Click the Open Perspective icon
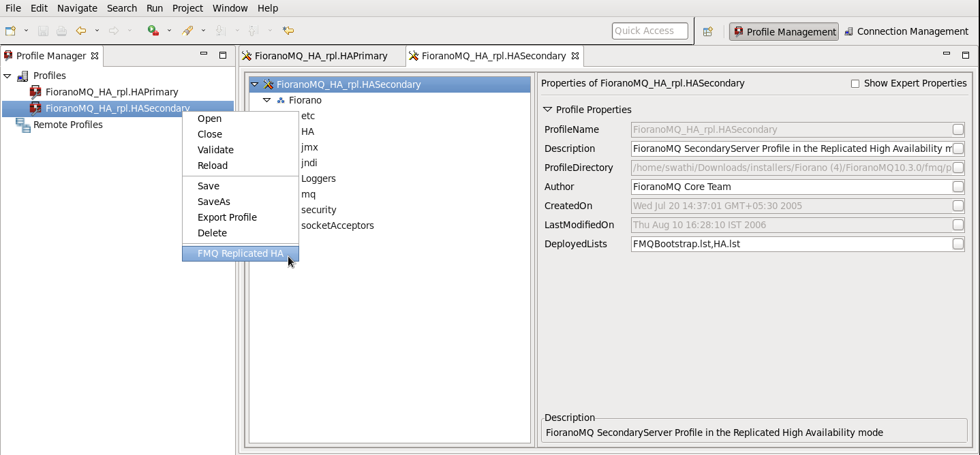The image size is (980, 455). 708,31
